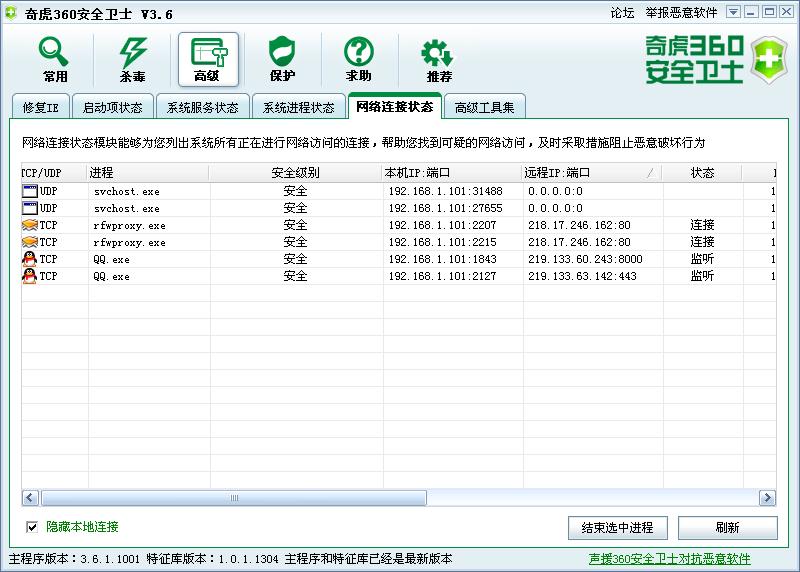This screenshot has height=572, width=800.
Task: Open the 保护 (Protection) shield icon
Action: click(282, 60)
